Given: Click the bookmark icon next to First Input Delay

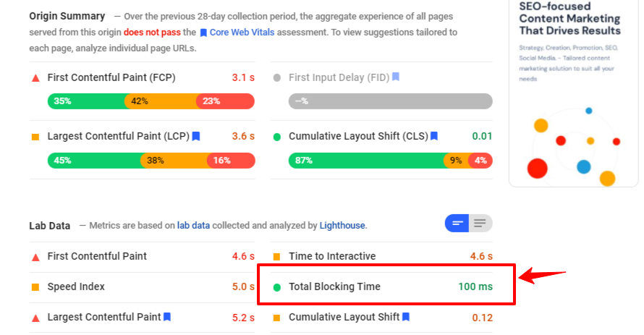Looking at the screenshot, I should 396,77.
